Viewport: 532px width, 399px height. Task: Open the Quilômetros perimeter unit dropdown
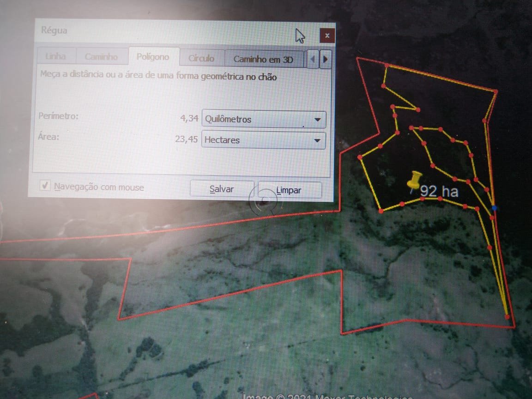click(x=264, y=120)
